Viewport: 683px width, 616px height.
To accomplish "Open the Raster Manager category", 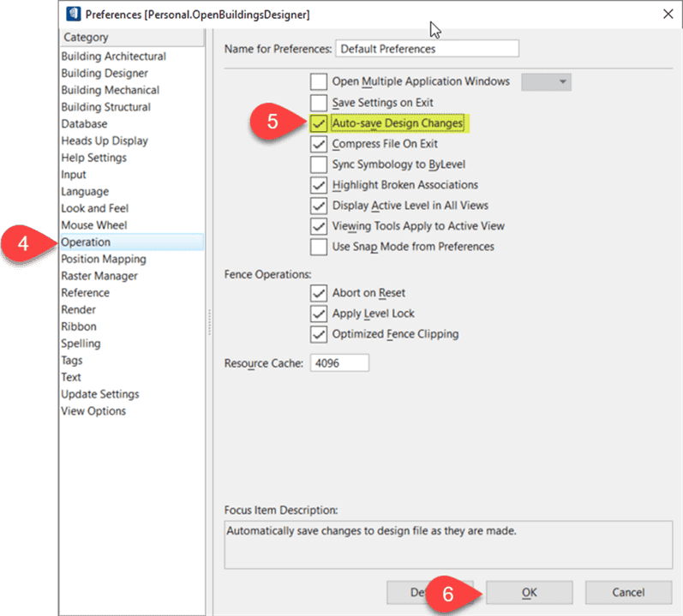I will coord(99,276).
